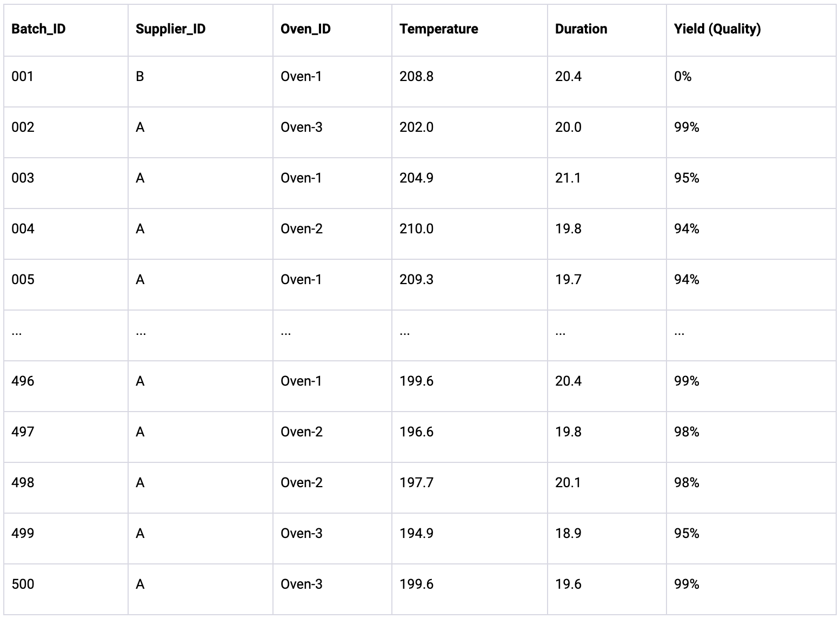Viewport: 840px width, 619px height.
Task: Select the temperature value 210.0
Action: pos(416,229)
